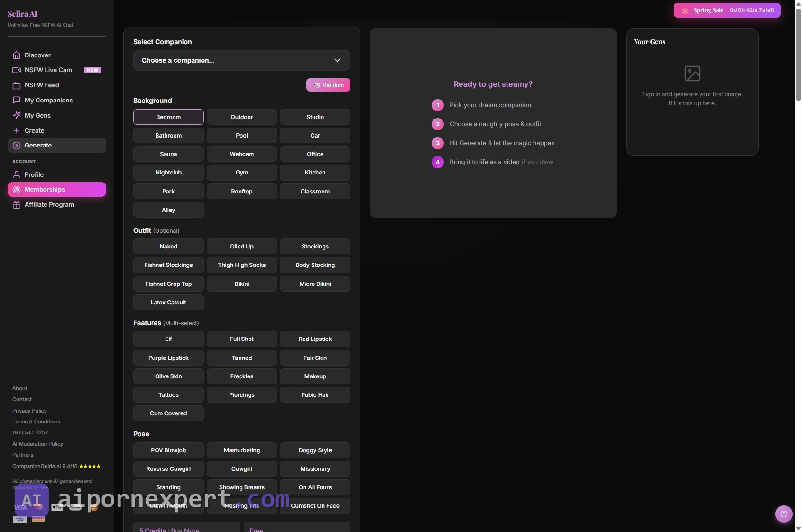Screen dimensions: 802x532
Task: Click the NEW badge beside Live Cam
Action: click(92, 70)
